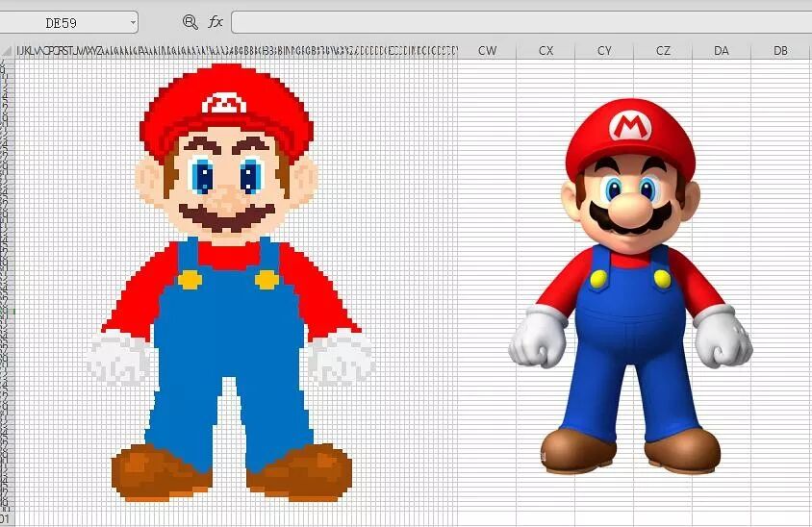This screenshot has width=812, height=527.
Task: Select the inserted 3D Mario picture
Action: pyautogui.click(x=630, y=287)
